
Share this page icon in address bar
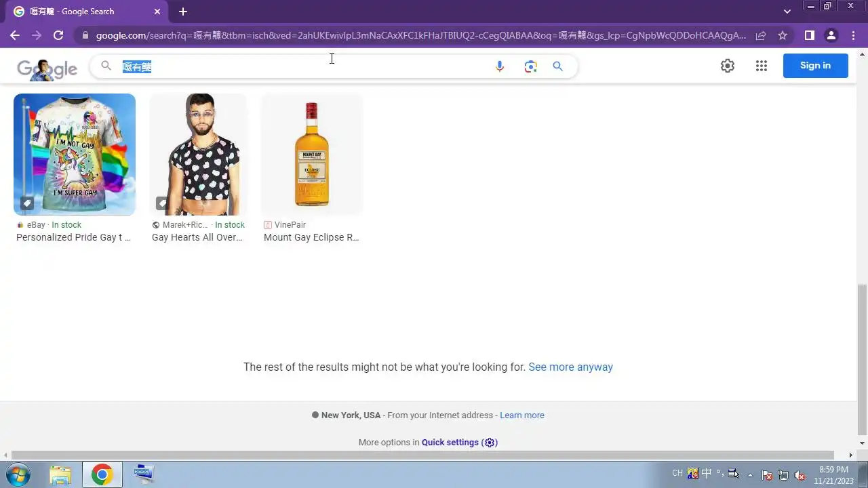[x=761, y=35]
